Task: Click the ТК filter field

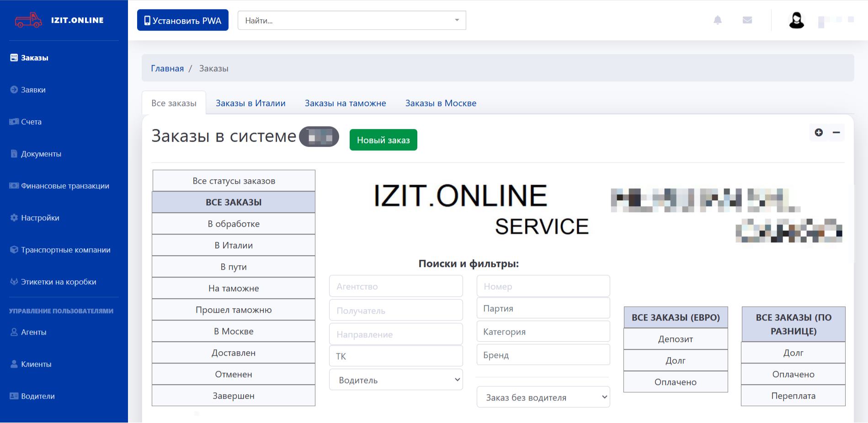Action: click(396, 356)
